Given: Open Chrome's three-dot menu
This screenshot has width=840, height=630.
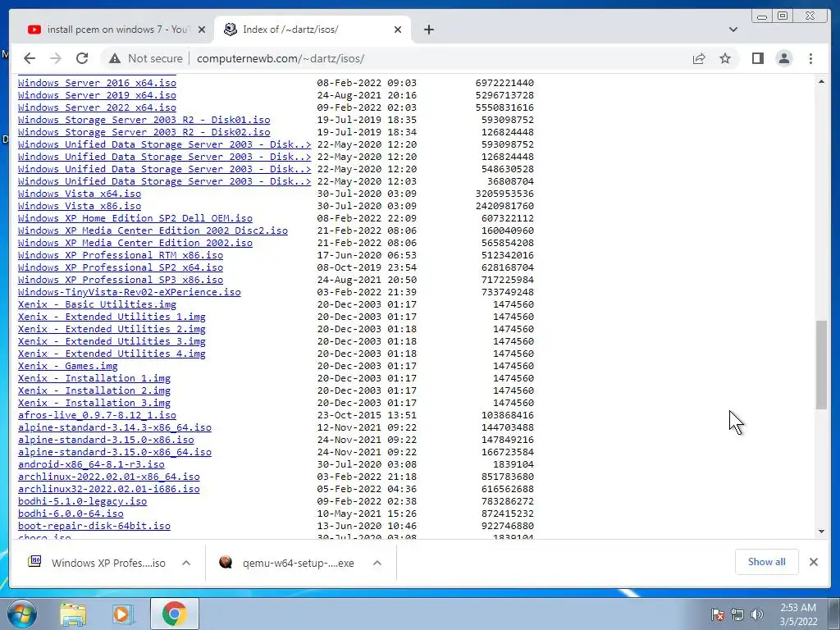Looking at the screenshot, I should click(x=810, y=58).
